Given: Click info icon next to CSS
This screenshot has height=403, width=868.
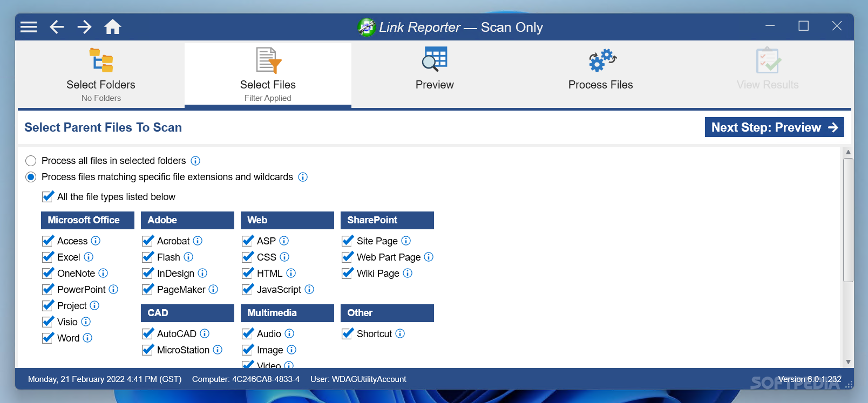Looking at the screenshot, I should [x=284, y=257].
